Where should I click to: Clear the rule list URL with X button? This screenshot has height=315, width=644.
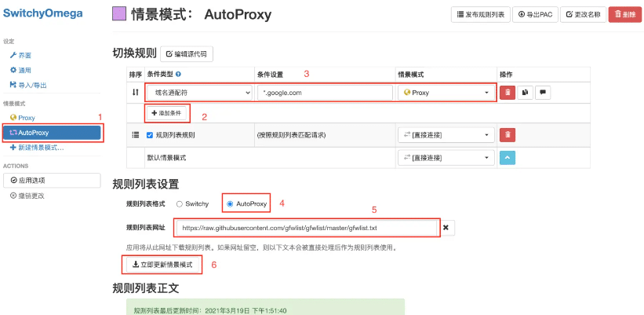[446, 227]
